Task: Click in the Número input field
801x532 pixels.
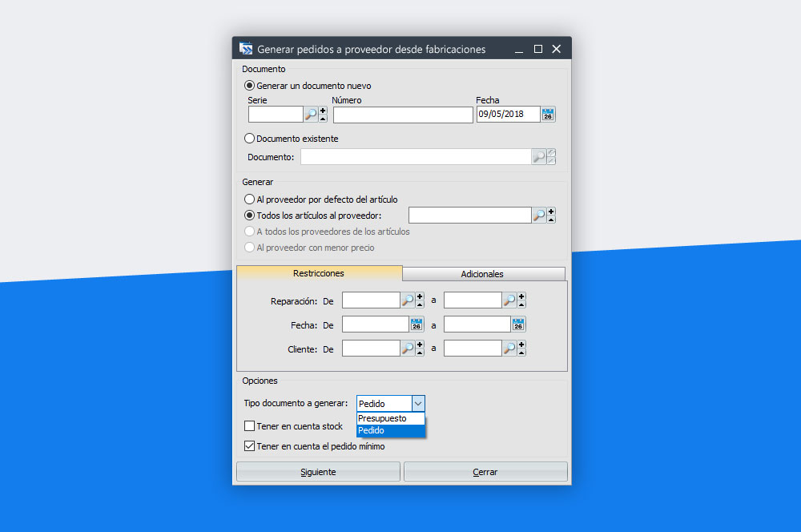Action: click(x=403, y=115)
